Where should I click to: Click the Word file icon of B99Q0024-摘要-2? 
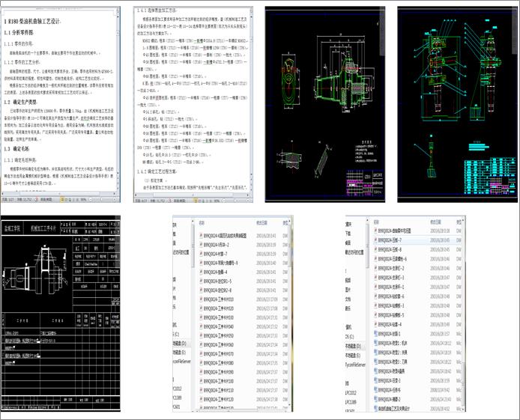coord(375,399)
